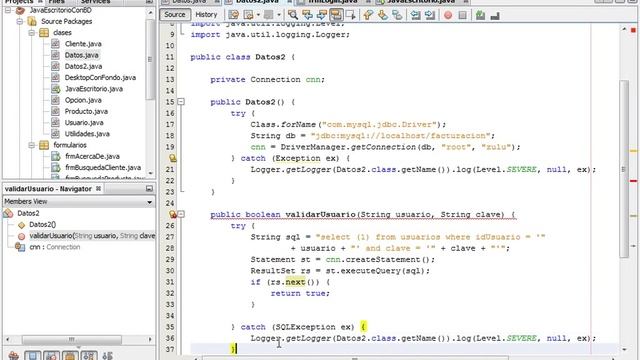The image size is (640, 360).
Task: Select DesktopConFondo.java in project tree
Action: (x=100, y=78)
